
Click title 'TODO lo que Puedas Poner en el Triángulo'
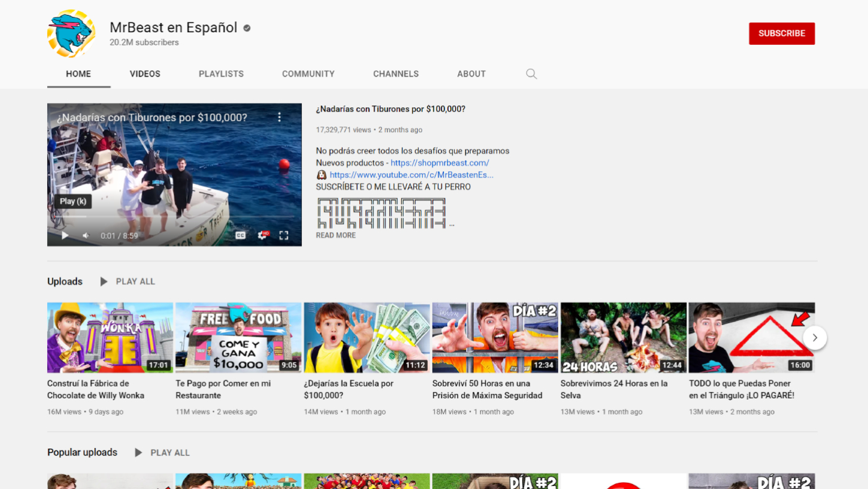pos(742,390)
